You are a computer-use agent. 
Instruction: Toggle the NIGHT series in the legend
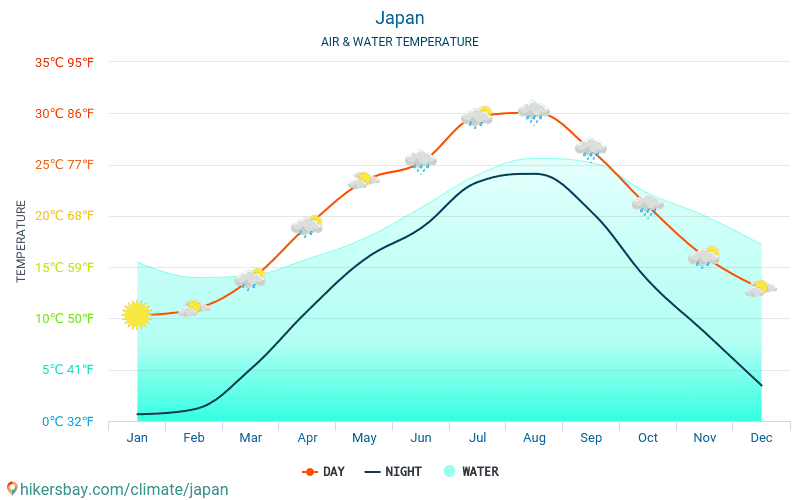coord(393,471)
